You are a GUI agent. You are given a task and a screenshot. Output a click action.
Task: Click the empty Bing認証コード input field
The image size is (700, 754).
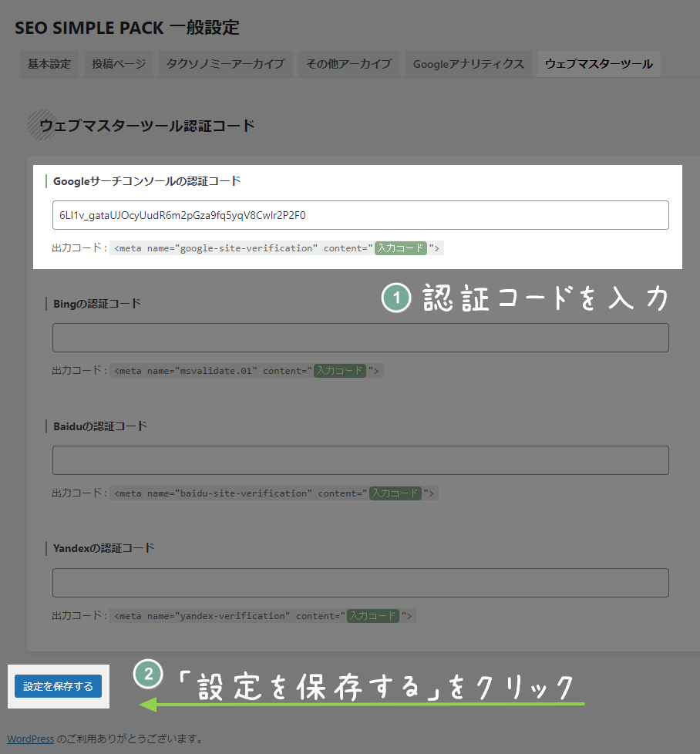click(x=359, y=338)
